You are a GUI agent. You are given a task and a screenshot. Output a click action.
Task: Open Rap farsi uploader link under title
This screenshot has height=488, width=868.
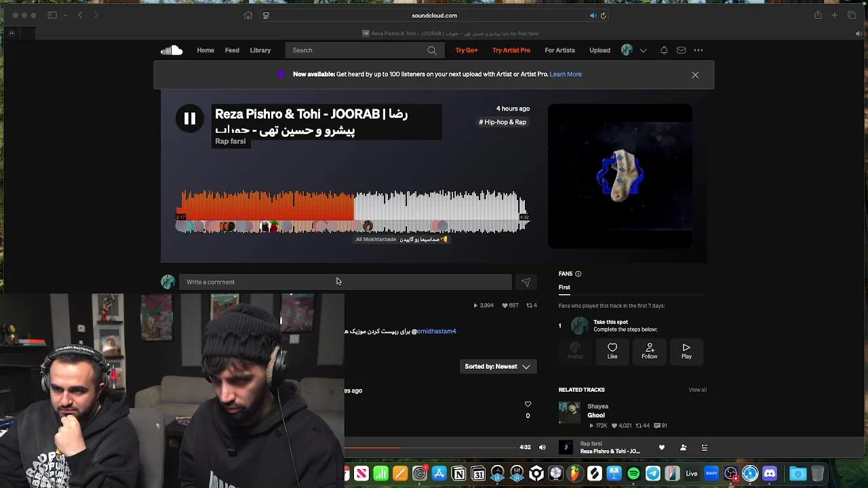[231, 141]
